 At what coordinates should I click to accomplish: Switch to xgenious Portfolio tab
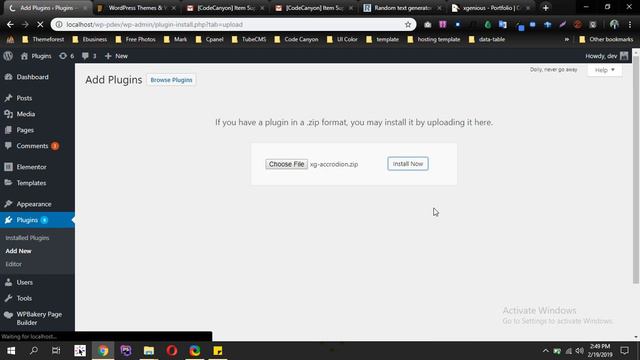pyautogui.click(x=491, y=8)
